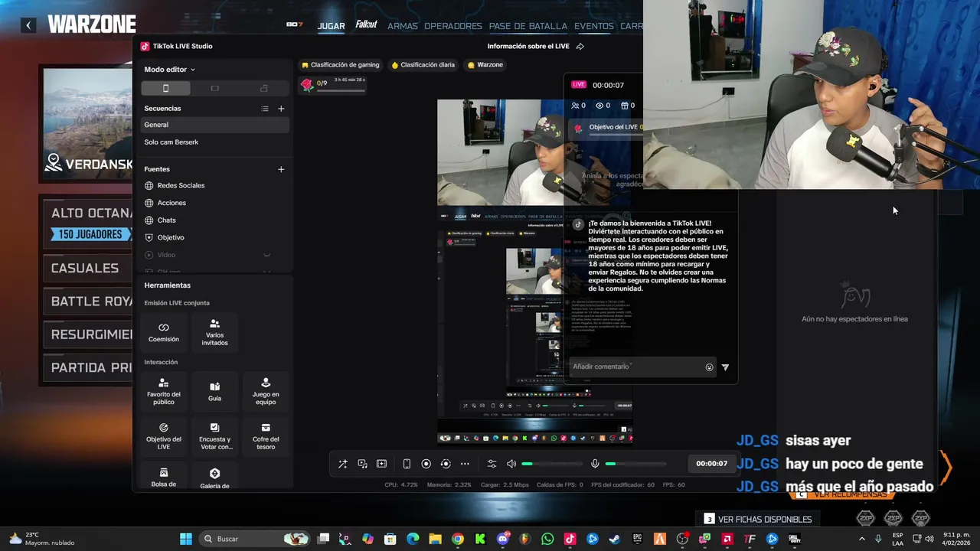The image size is (980, 551).
Task: Open the Guía tool
Action: pyautogui.click(x=214, y=391)
